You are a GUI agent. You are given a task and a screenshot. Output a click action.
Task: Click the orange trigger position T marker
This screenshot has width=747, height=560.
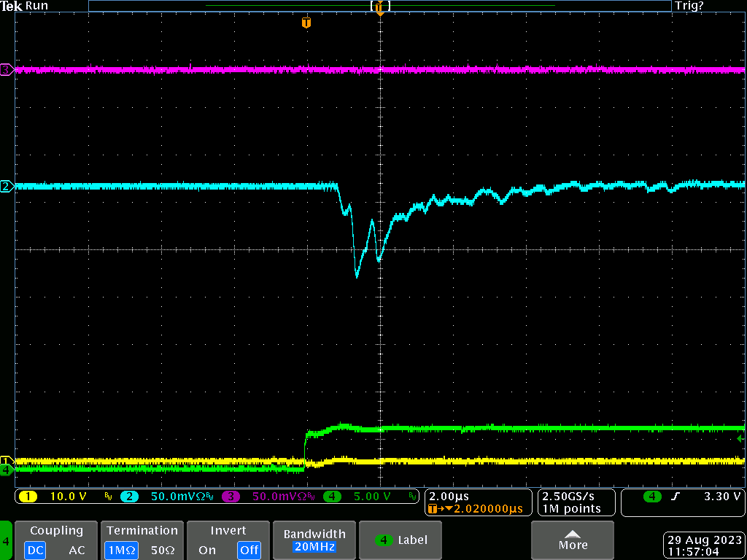(306, 23)
